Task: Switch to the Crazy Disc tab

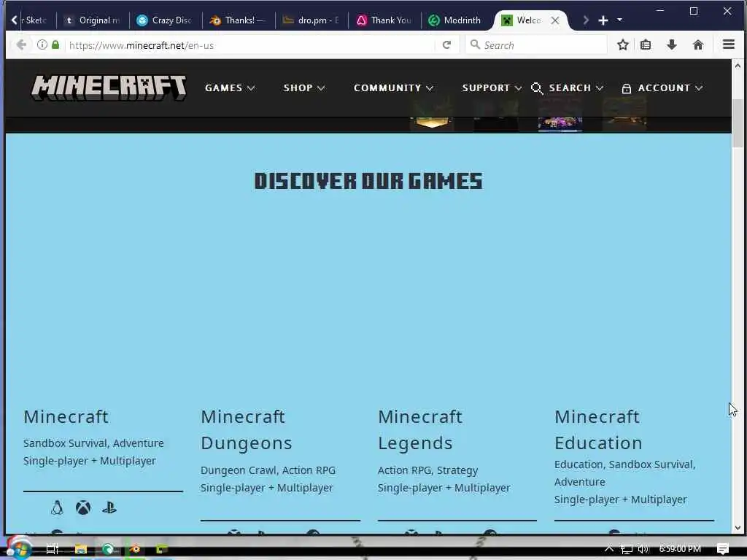Action: 165,20
